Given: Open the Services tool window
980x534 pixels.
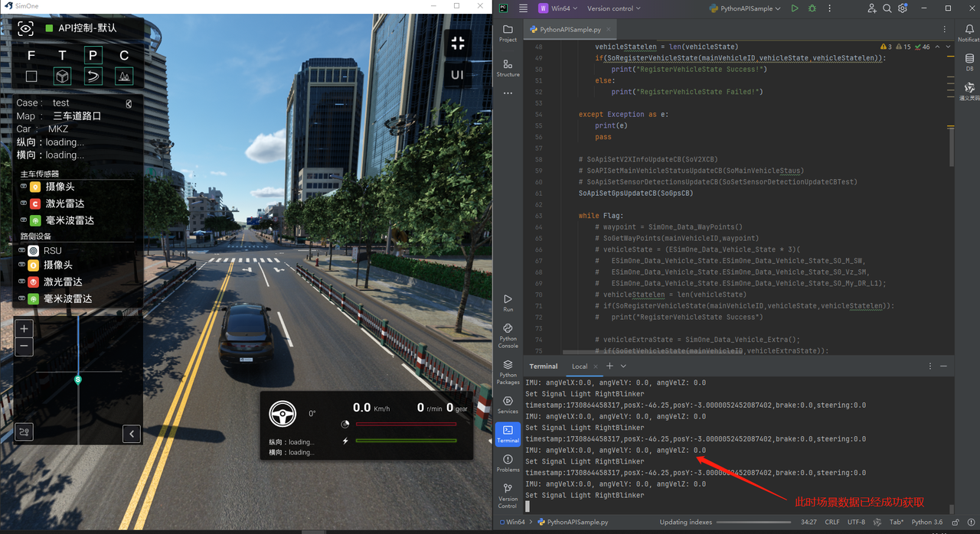Looking at the screenshot, I should point(508,405).
